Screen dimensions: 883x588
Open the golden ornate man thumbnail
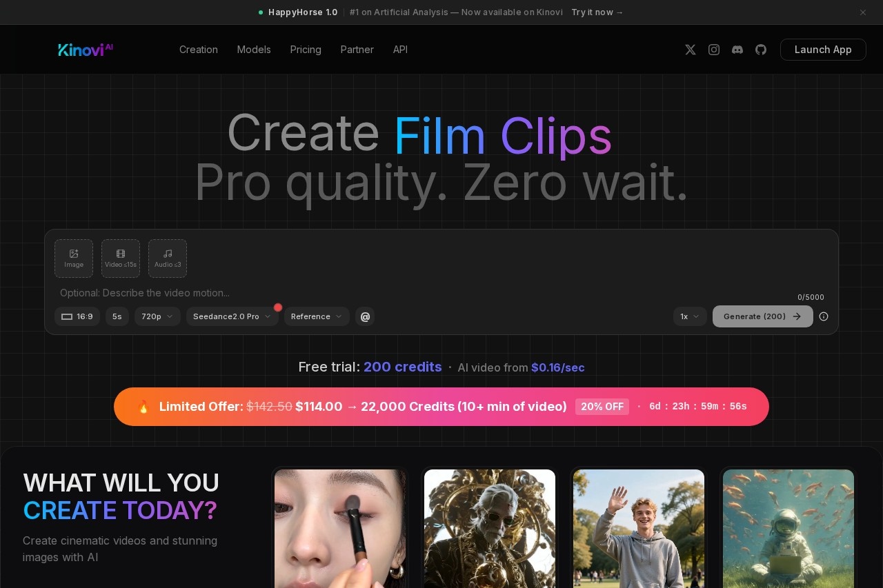coord(490,529)
